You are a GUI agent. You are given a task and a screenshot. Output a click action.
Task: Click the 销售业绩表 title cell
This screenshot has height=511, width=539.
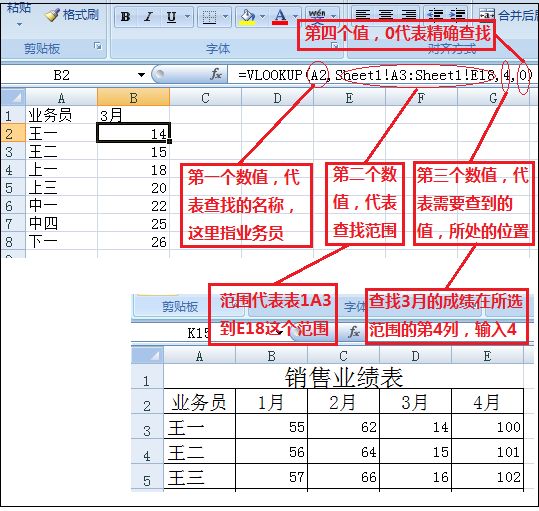click(344, 377)
